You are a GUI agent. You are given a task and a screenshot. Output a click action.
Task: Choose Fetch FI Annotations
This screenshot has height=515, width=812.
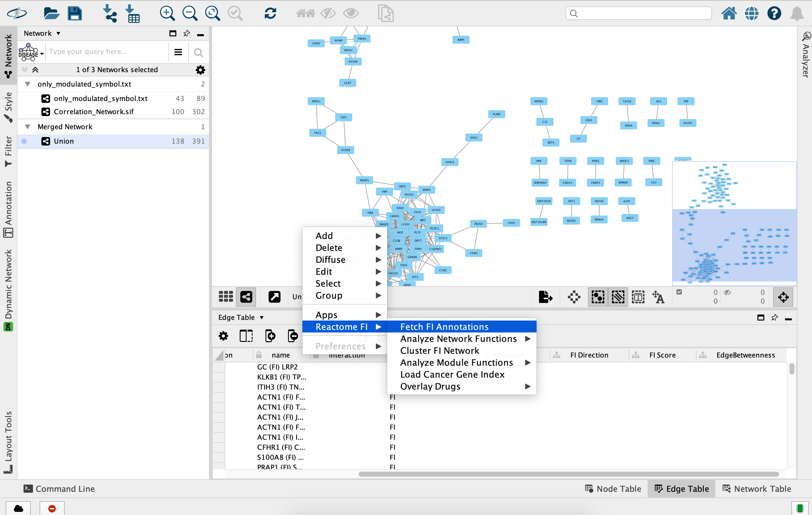[462, 327]
